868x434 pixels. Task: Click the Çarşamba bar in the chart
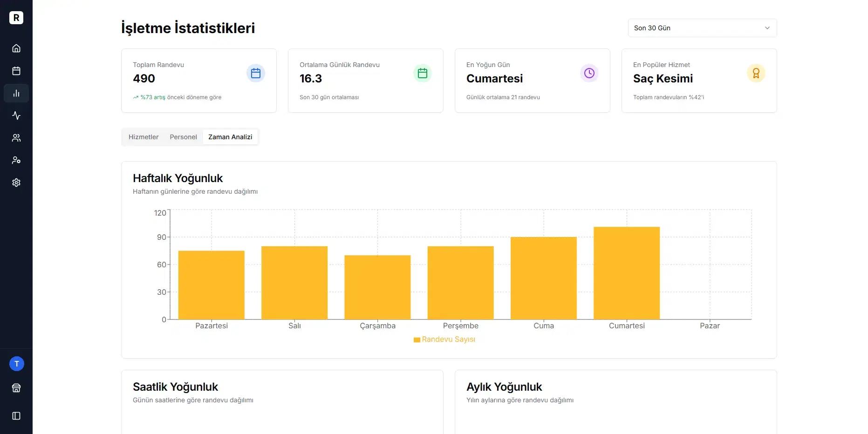[x=377, y=287]
